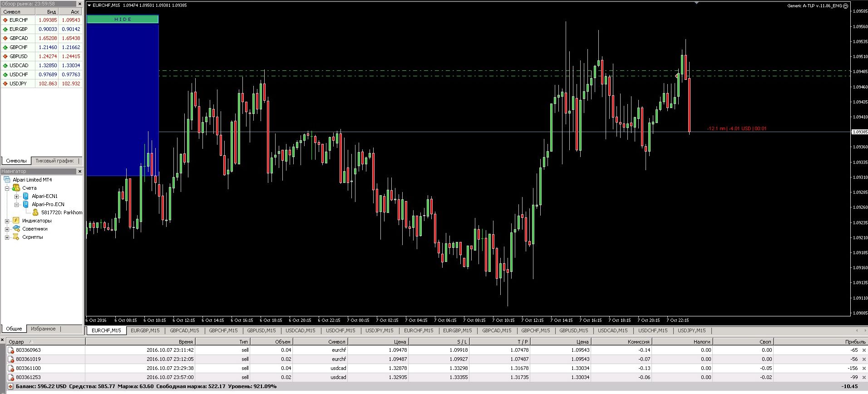This screenshot has width=868, height=394.
Task: Click the T/P value 1.31735
Action: [519, 377]
